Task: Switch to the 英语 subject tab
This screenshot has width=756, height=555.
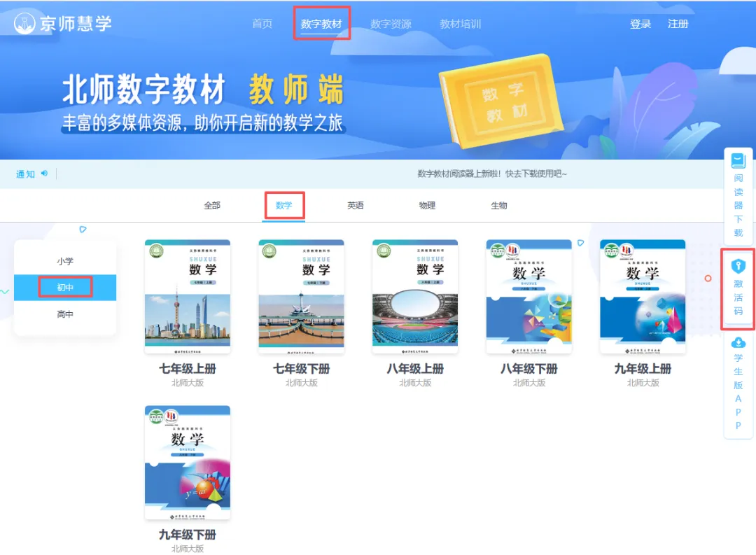Action: click(x=356, y=205)
